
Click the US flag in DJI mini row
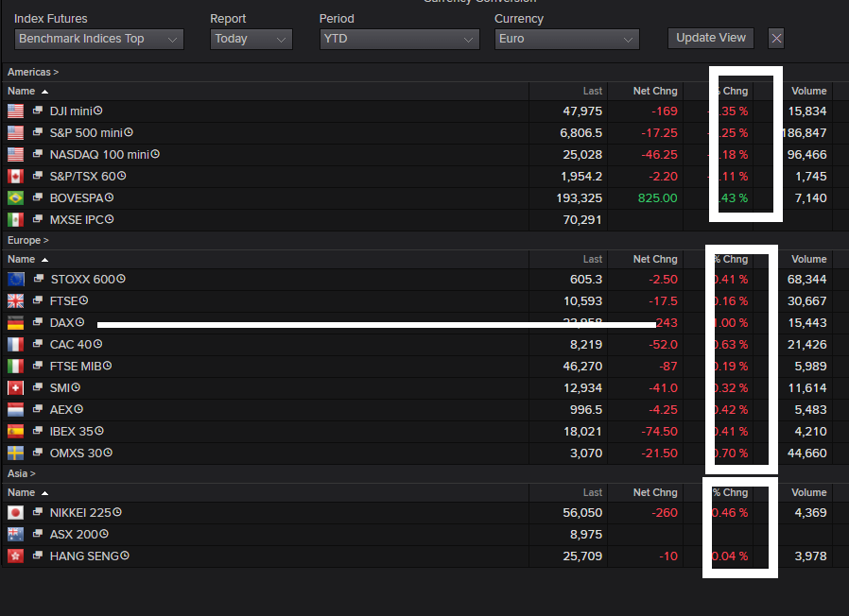click(15, 111)
